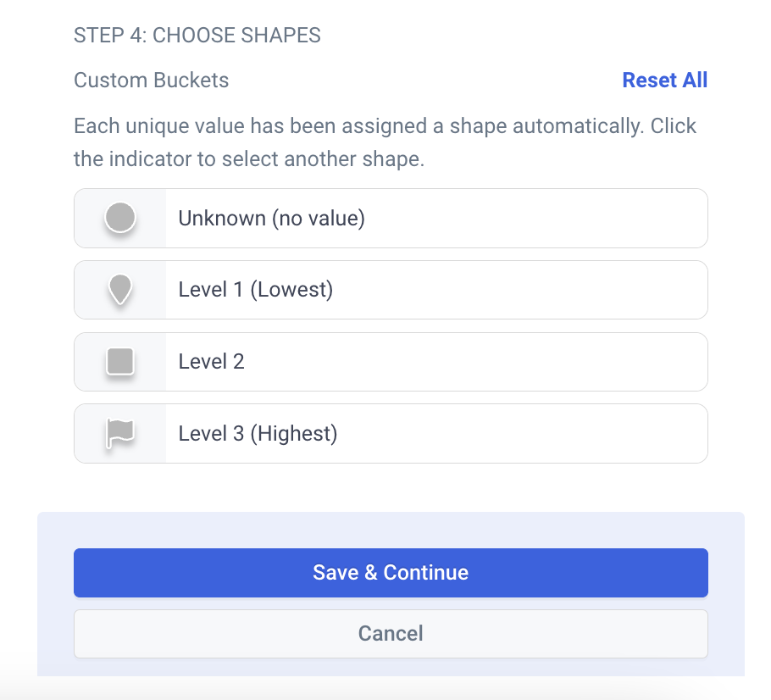Click the Step 4: Choose Shapes heading
The width and height of the screenshot is (771, 700).
[197, 36]
